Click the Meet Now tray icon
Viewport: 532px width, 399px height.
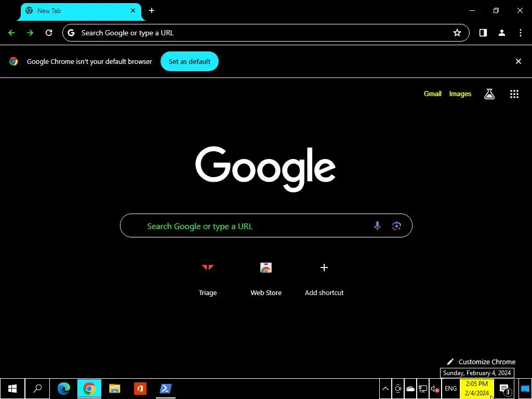click(x=398, y=389)
